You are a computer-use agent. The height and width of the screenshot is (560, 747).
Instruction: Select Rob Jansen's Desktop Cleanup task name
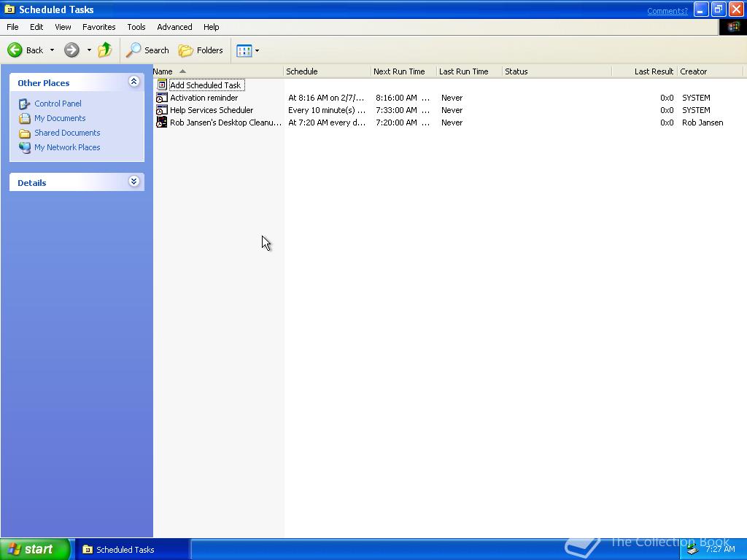pos(225,122)
